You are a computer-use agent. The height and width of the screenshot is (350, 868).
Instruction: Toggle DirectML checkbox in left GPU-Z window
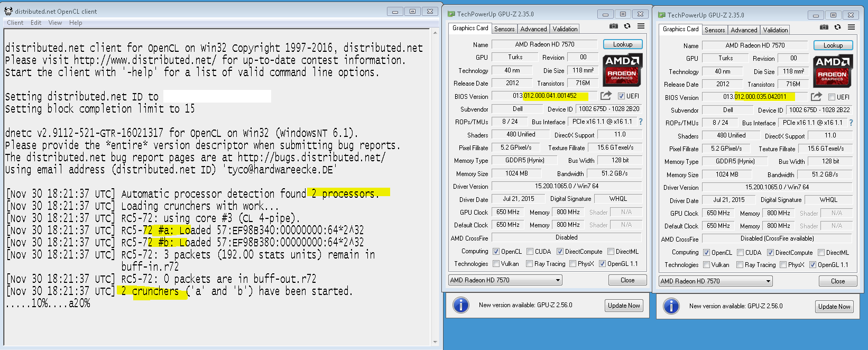coord(611,252)
